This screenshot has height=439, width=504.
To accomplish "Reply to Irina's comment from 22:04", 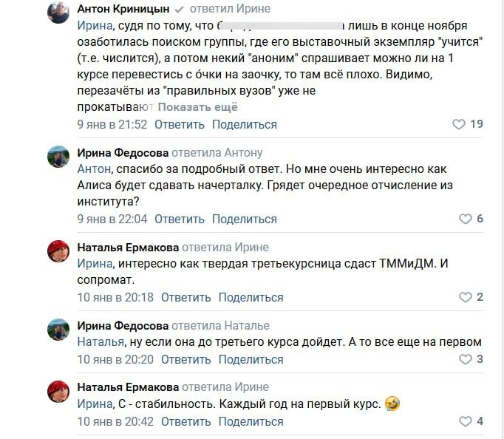I will tap(179, 219).
